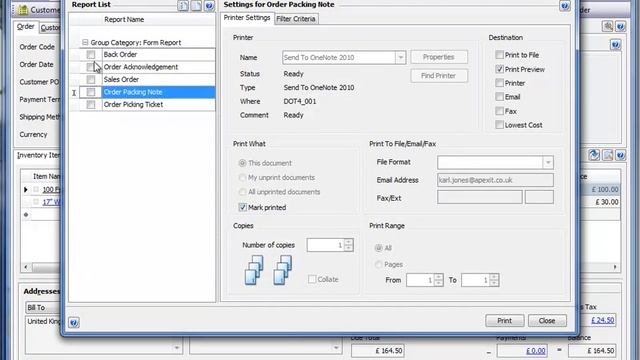This screenshot has width=640, height=360.
Task: Toggle the Collate checkbox
Action: click(x=312, y=279)
